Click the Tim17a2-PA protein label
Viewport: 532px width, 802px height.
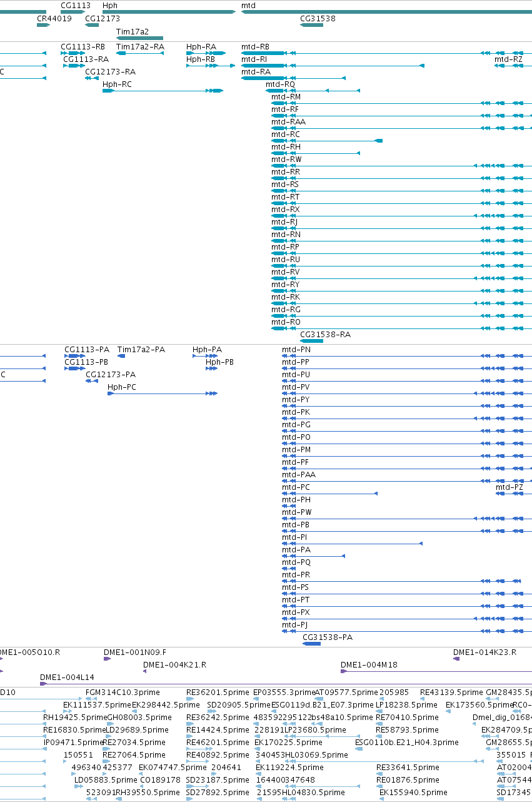pos(141,350)
